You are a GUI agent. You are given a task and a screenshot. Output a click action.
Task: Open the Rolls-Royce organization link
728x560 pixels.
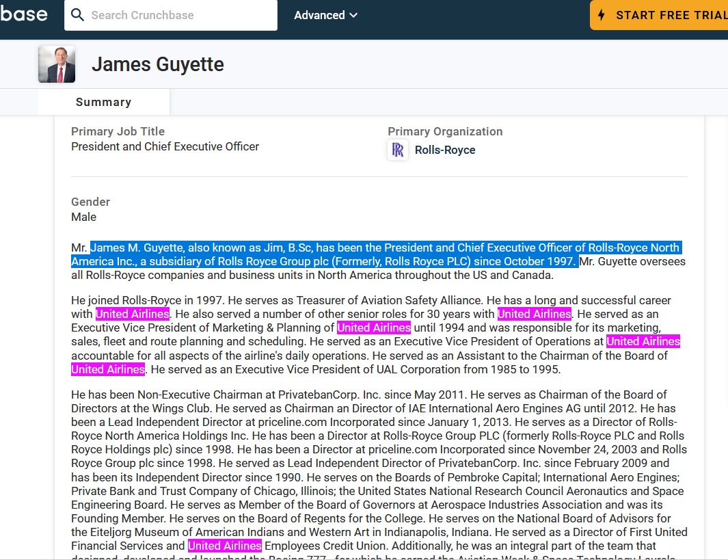[x=445, y=150]
